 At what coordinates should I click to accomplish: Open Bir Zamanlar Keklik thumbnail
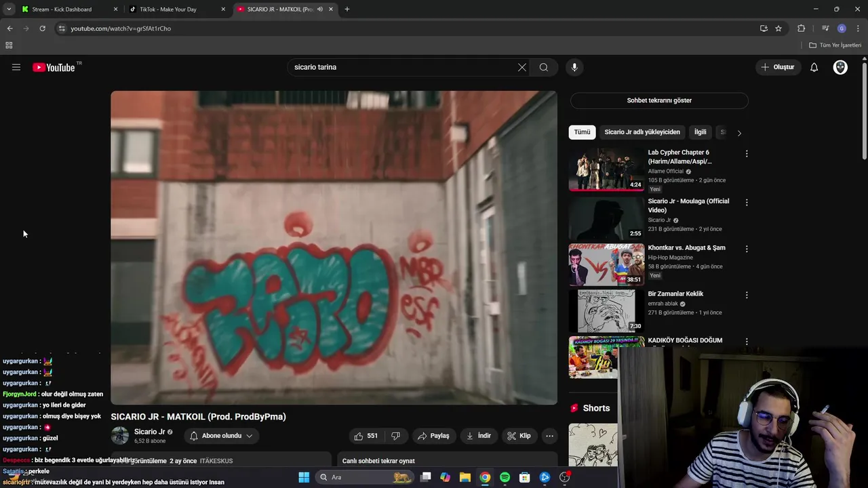[606, 311]
